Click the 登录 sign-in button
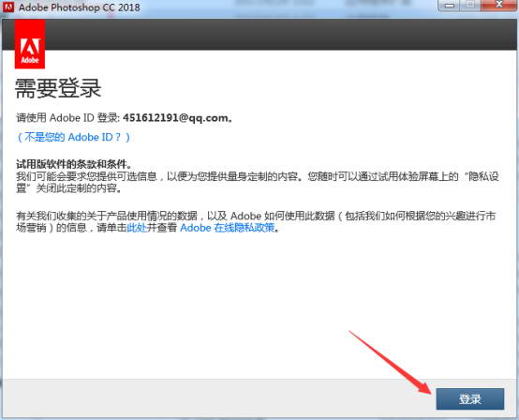519x420 pixels. pyautogui.click(x=470, y=398)
